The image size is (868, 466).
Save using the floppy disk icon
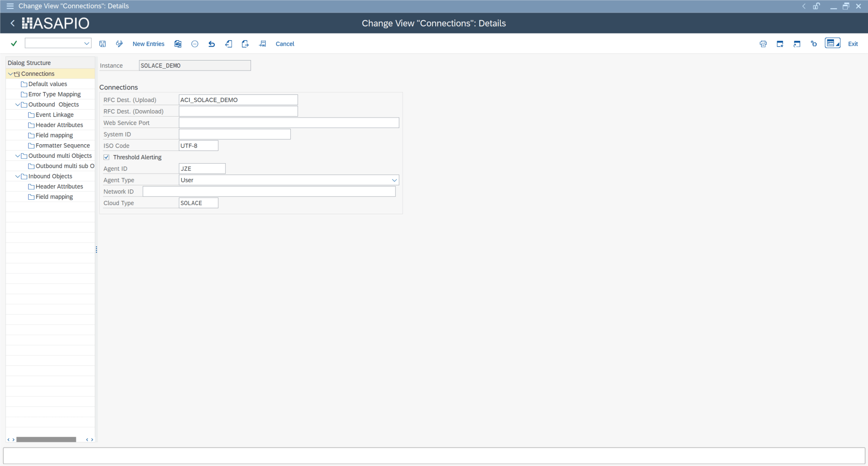103,44
